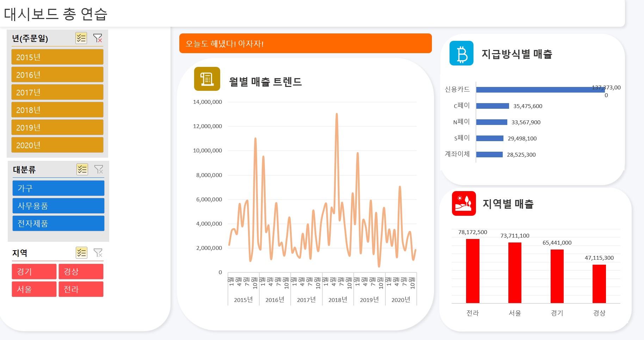Open the multi-select icon on 년(주문일) slicer
The width and height of the screenshot is (644, 340).
pyautogui.click(x=81, y=39)
